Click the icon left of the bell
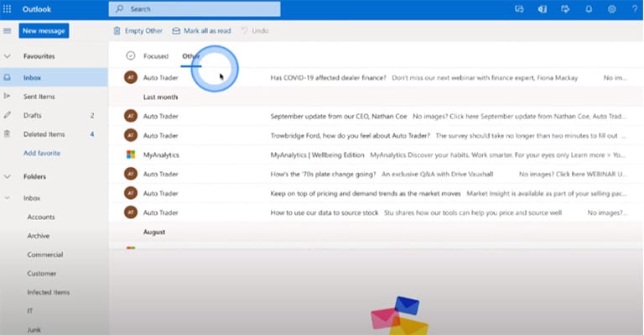644x335 pixels. [565, 9]
